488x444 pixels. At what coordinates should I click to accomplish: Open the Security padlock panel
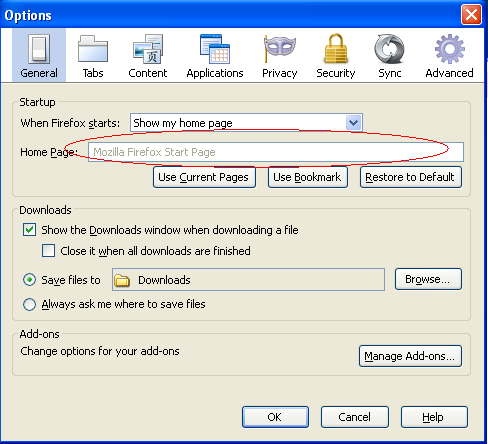336,55
